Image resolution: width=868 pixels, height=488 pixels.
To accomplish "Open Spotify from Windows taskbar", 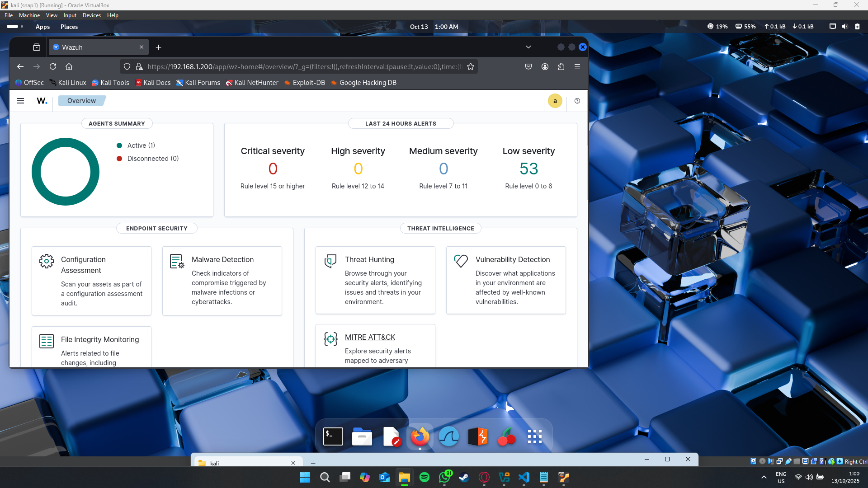I will (x=425, y=477).
